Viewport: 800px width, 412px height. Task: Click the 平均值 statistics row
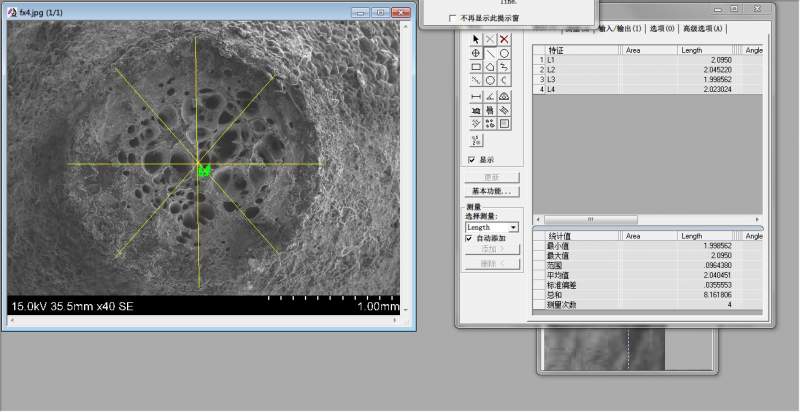click(x=648, y=275)
